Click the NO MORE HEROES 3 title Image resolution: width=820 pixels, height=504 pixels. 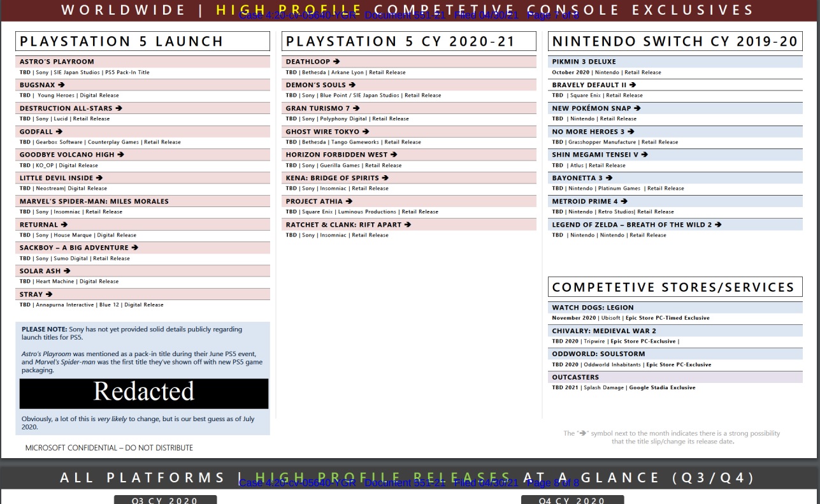coord(593,131)
